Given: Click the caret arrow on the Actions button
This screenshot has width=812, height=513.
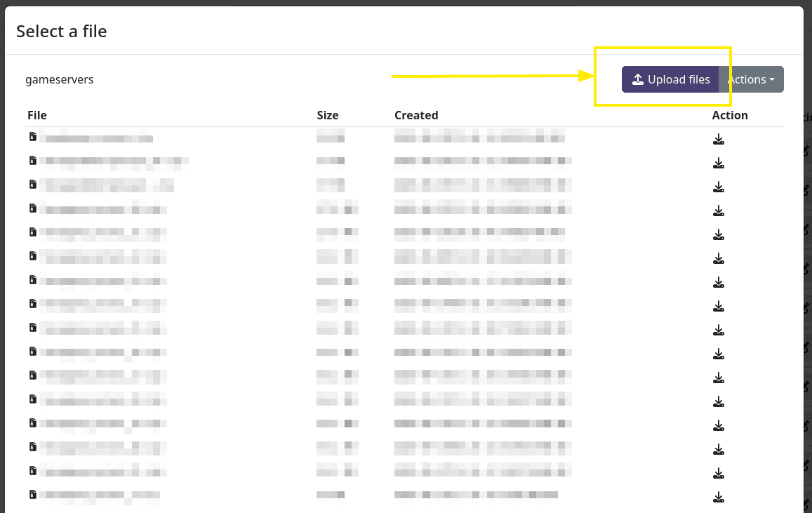Looking at the screenshot, I should click(x=771, y=79).
